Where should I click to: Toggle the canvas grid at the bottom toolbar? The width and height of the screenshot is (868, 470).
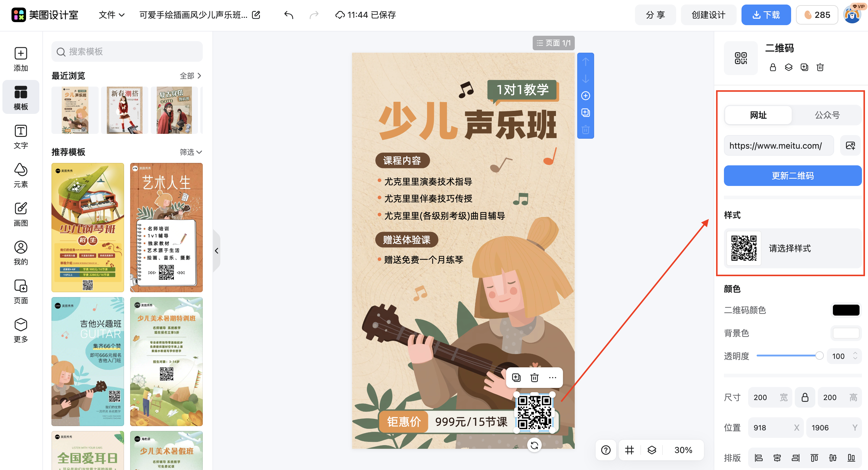pyautogui.click(x=630, y=450)
